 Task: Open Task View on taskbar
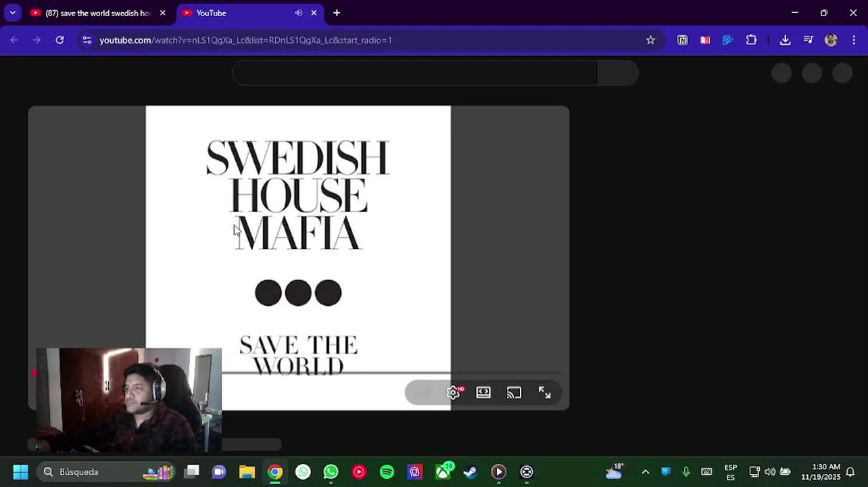pyautogui.click(x=192, y=471)
